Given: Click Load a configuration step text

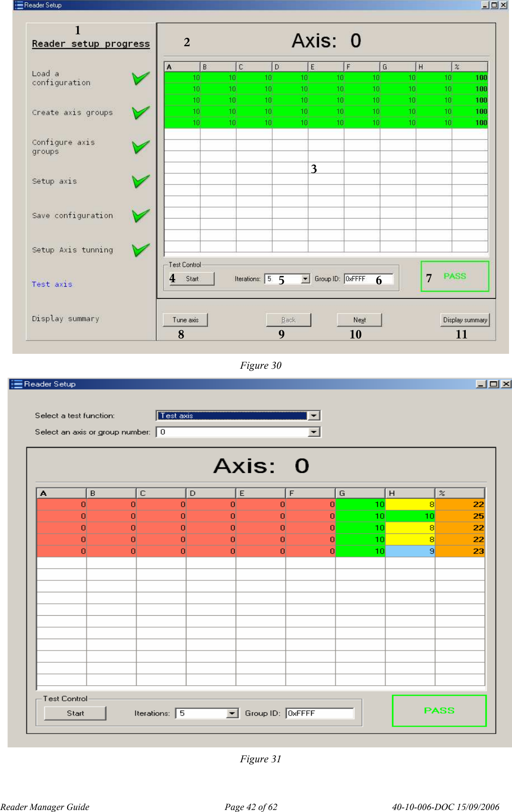Looking at the screenshot, I should (61, 78).
